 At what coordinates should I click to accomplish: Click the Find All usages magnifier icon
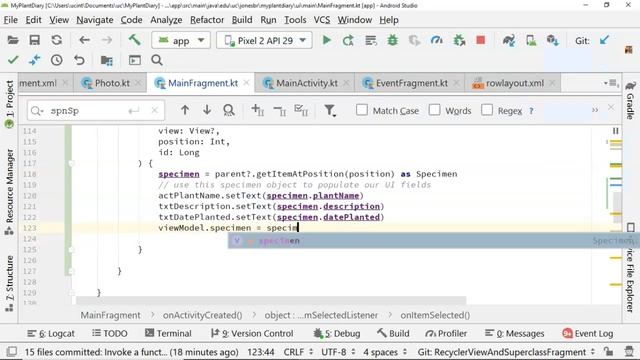pos(229,110)
